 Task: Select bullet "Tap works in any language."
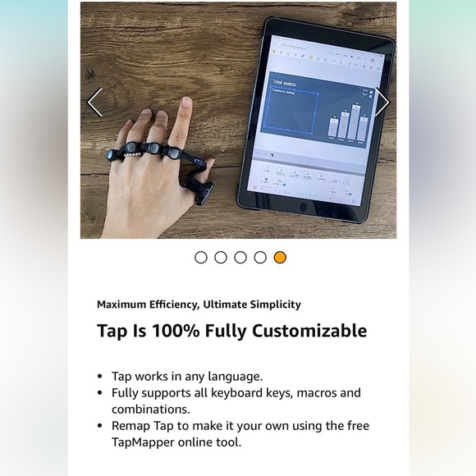[x=187, y=377]
